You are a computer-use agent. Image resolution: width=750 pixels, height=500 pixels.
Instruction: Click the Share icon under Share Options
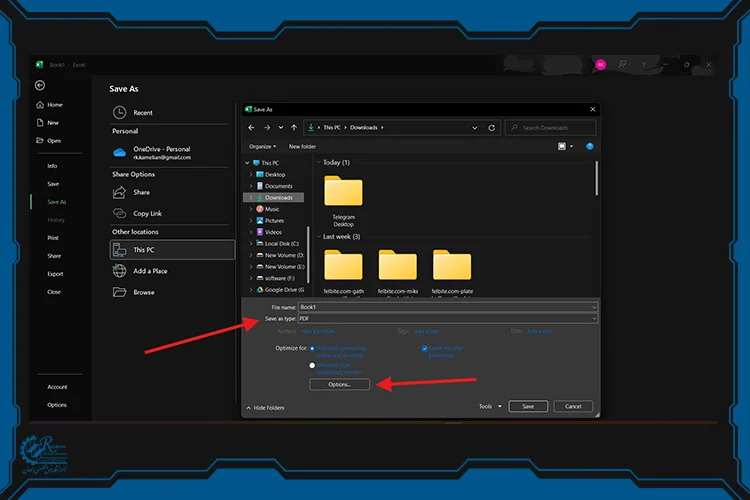click(119, 192)
